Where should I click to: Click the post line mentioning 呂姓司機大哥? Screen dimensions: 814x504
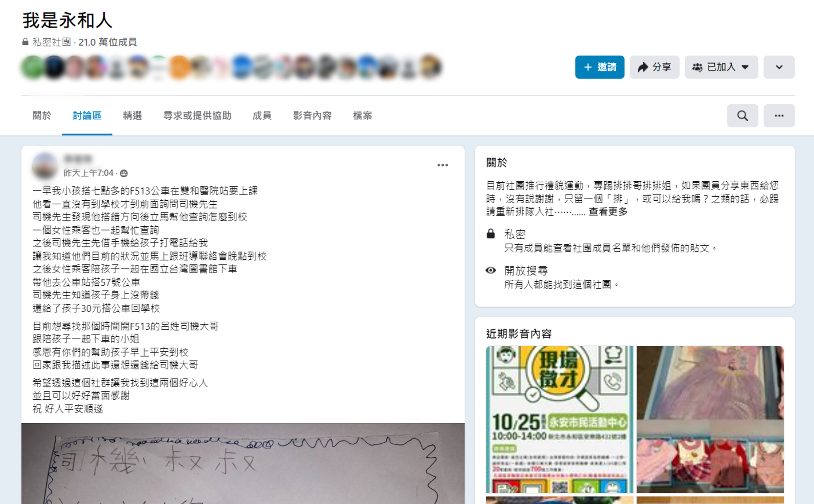coord(125,326)
